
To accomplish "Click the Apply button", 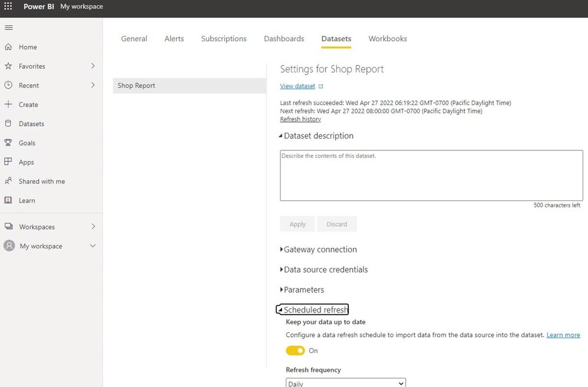I will click(298, 224).
